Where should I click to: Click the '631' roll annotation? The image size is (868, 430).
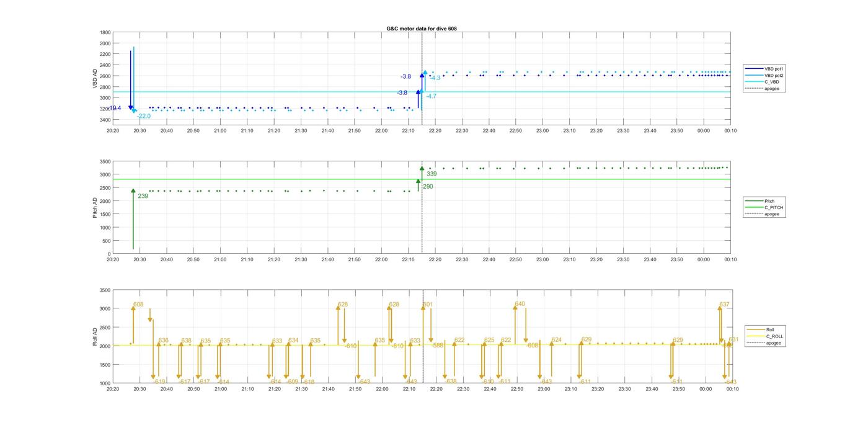(733, 340)
